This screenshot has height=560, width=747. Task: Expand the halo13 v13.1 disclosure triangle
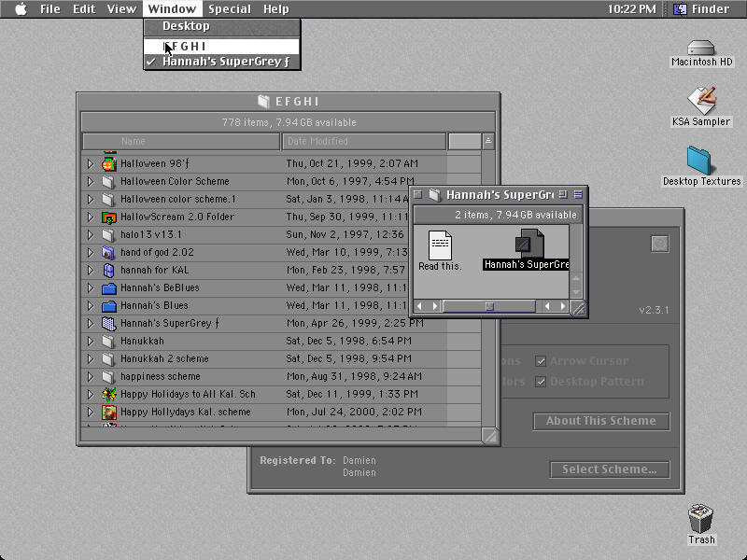pyautogui.click(x=91, y=235)
